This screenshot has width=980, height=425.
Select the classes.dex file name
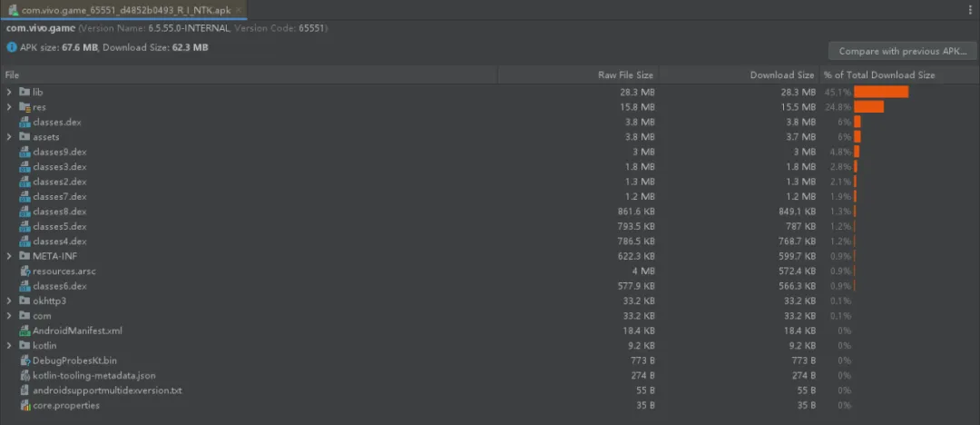click(x=57, y=122)
